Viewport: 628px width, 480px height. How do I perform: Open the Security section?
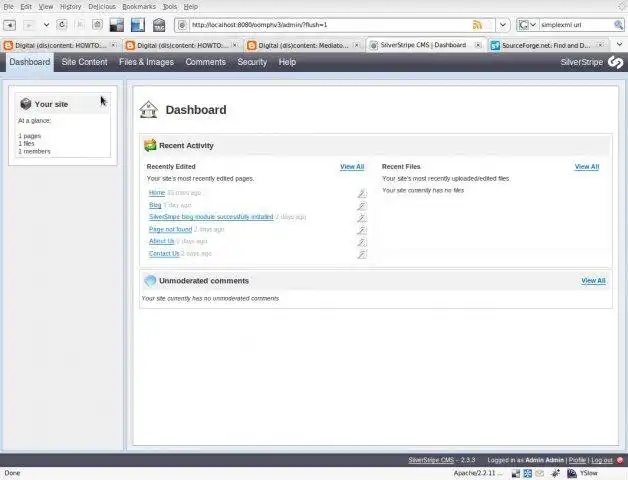click(252, 62)
